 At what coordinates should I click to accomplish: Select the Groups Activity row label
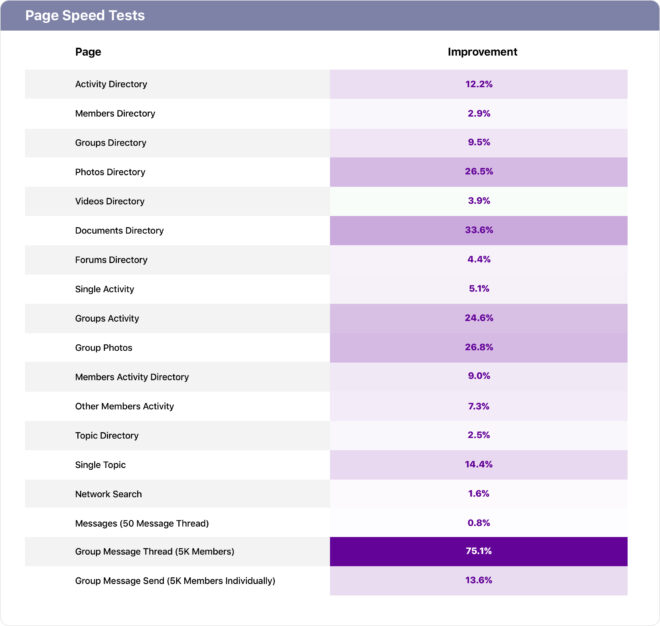[107, 319]
